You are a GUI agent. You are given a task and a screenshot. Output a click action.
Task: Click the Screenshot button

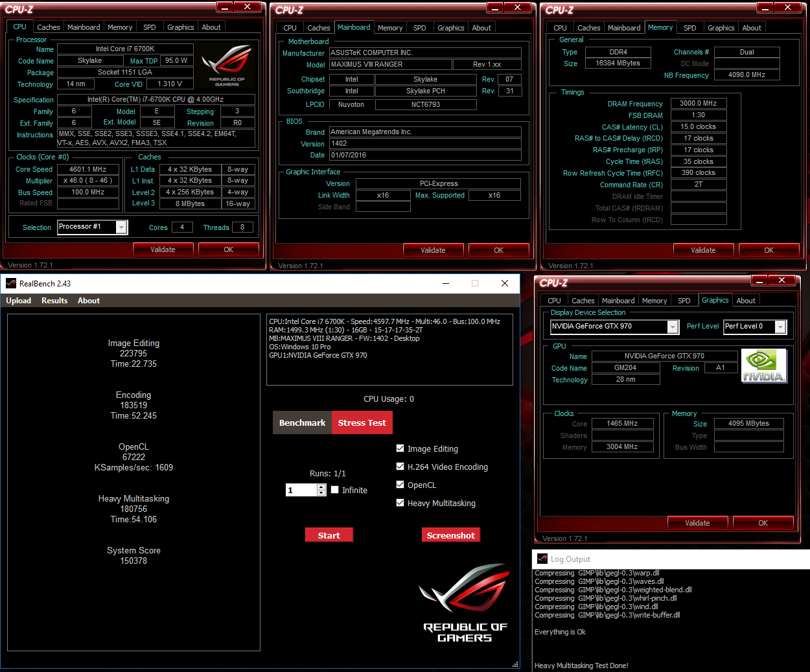coord(451,535)
